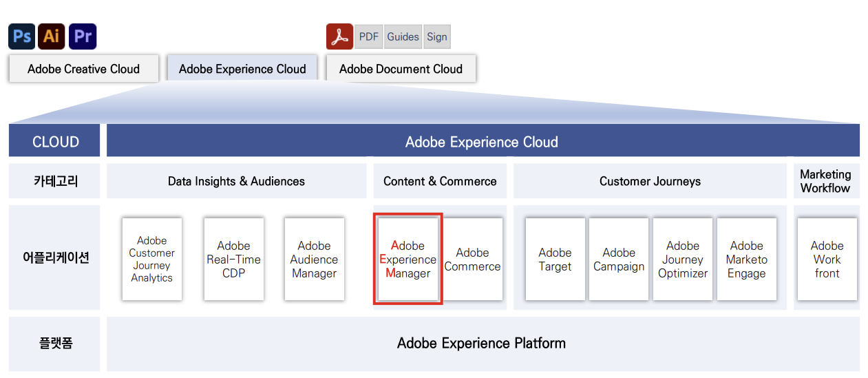Click the Sign label box
The width and height of the screenshot is (868, 378).
[x=436, y=37]
